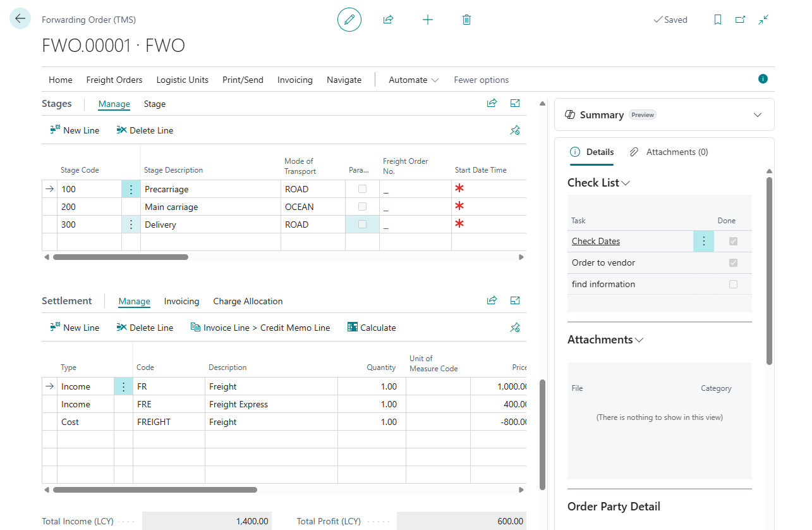Open the page in a new window

click(x=740, y=20)
